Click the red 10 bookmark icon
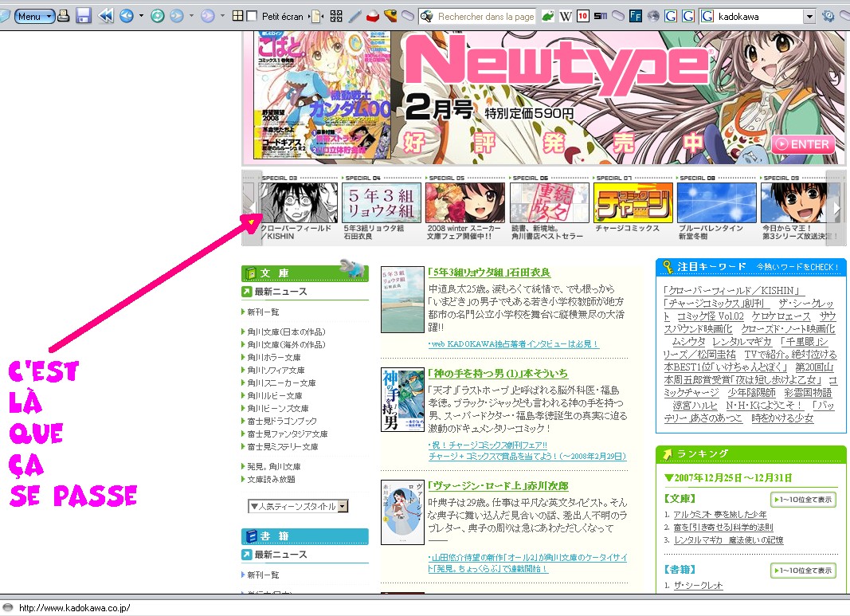 tap(583, 16)
